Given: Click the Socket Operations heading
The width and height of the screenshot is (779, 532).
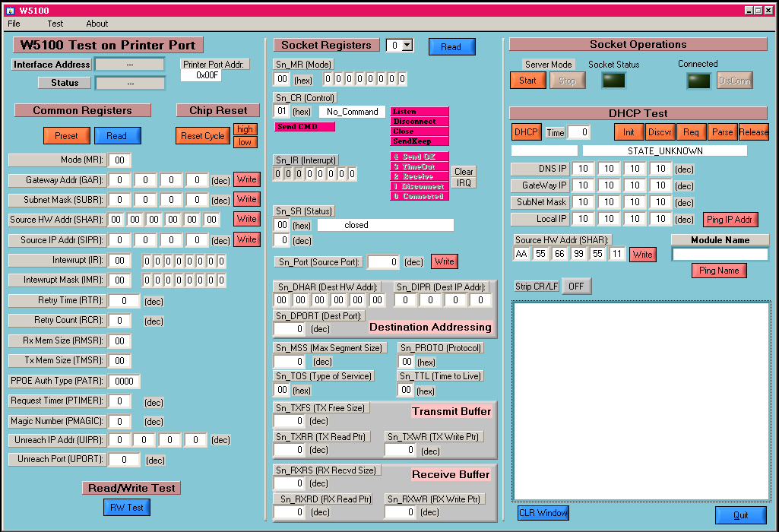Looking at the screenshot, I should [x=638, y=44].
